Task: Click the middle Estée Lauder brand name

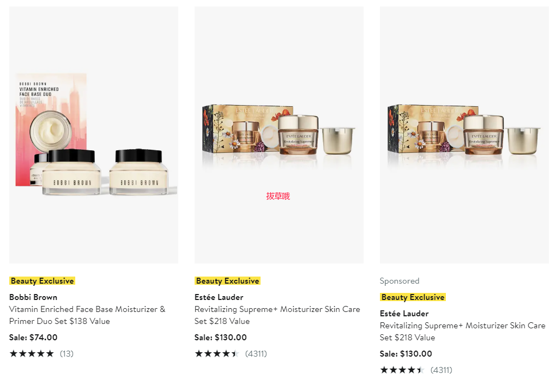Action: pos(219,297)
